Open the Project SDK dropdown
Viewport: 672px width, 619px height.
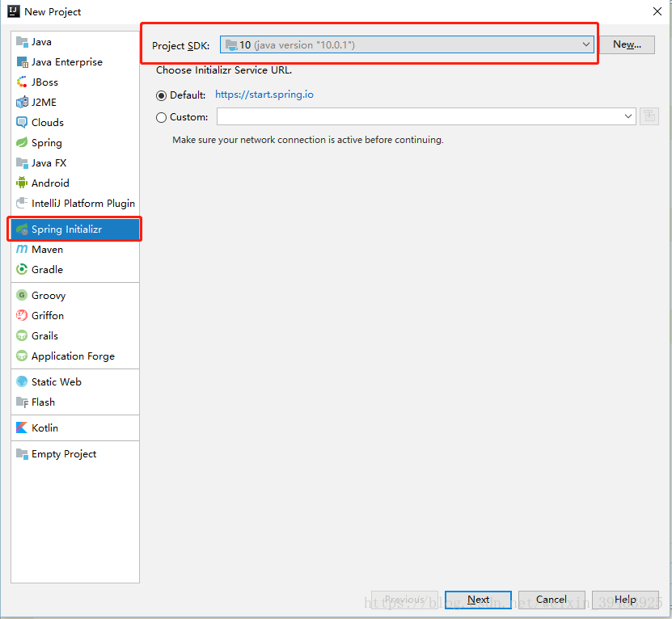click(x=407, y=44)
